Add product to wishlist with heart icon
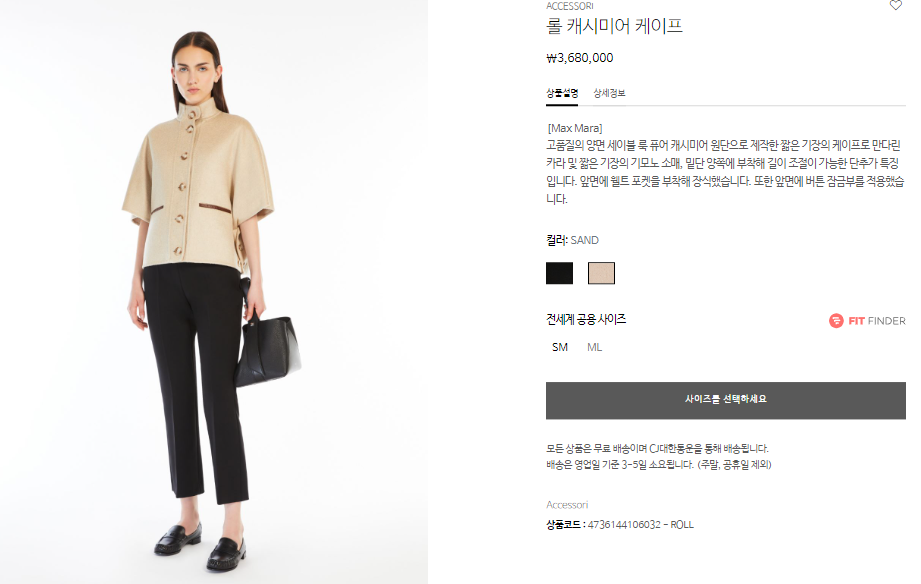921x584 pixels. point(895,6)
